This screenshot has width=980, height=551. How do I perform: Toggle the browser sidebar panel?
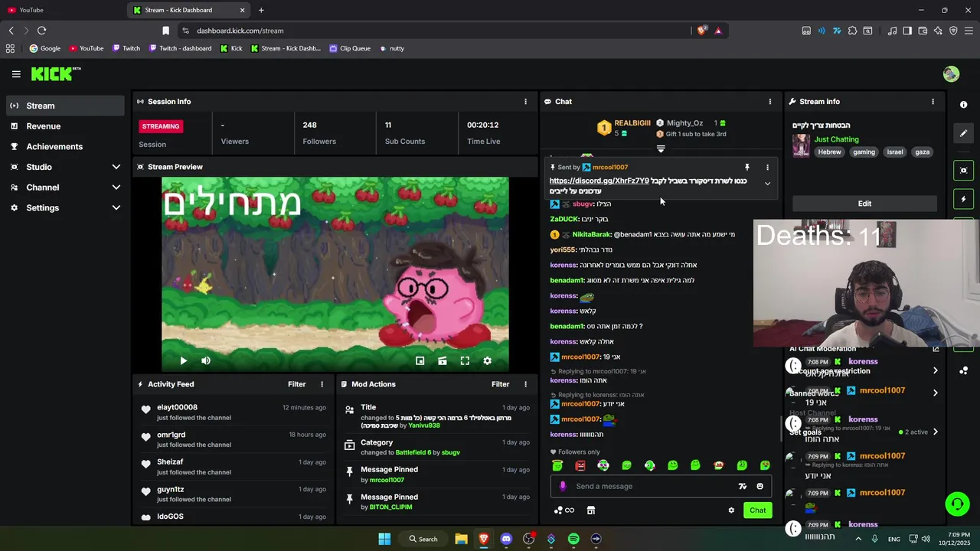pos(907,31)
